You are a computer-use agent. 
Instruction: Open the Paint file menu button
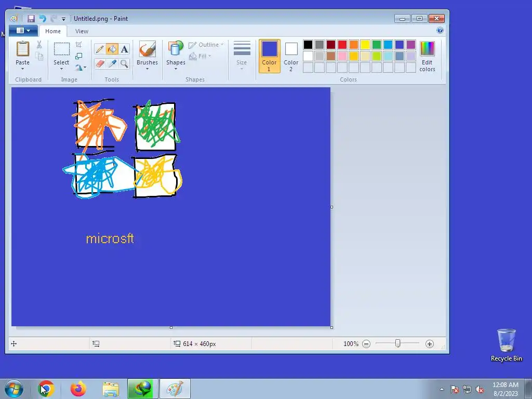23,31
